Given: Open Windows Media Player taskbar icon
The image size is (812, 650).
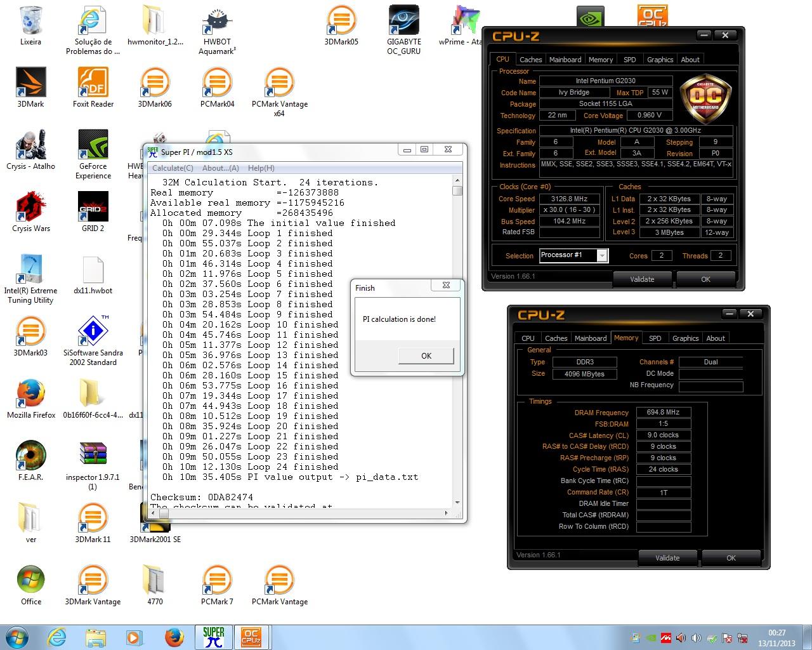Looking at the screenshot, I should coord(134,637).
